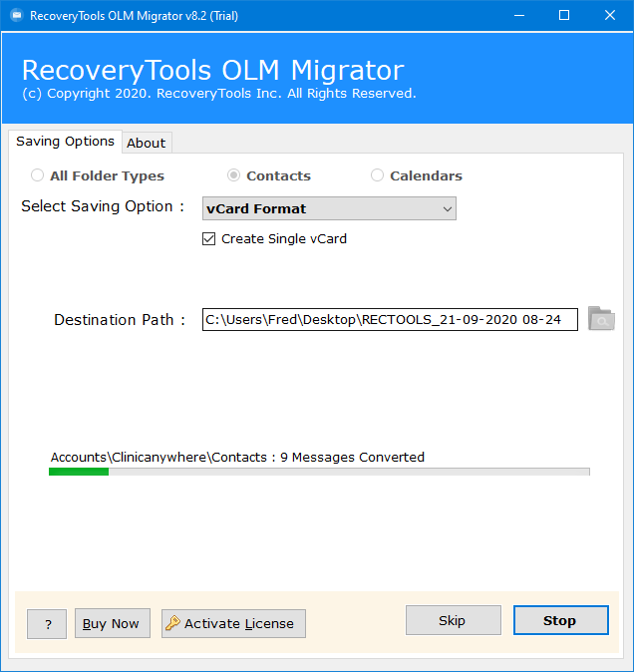Switch to the Saving Options tab
This screenshot has height=672, width=634.
(65, 142)
